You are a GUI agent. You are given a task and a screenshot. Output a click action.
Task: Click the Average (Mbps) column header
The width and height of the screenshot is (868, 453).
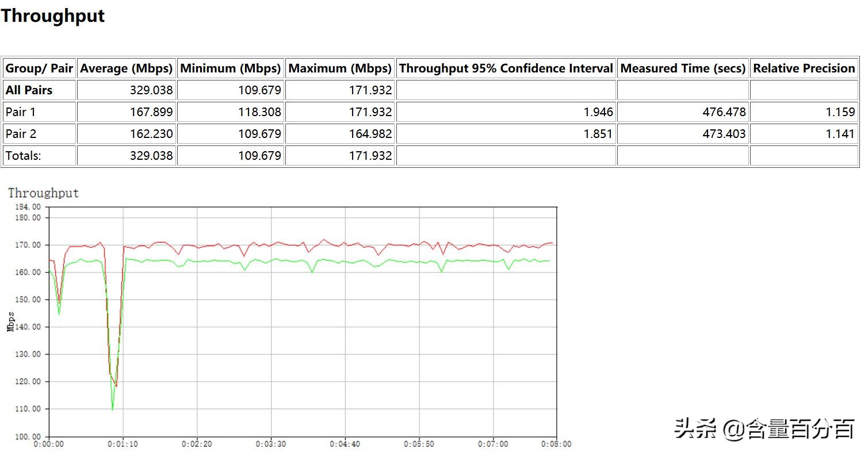(x=127, y=68)
